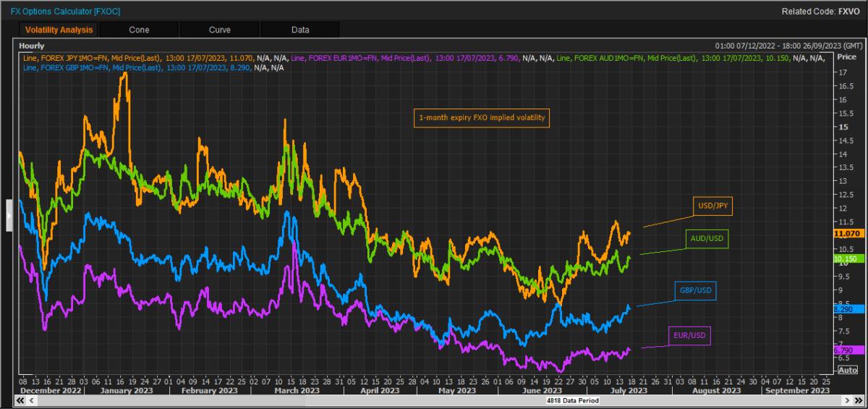Click the GBP/USD chart label box

pyautogui.click(x=694, y=290)
